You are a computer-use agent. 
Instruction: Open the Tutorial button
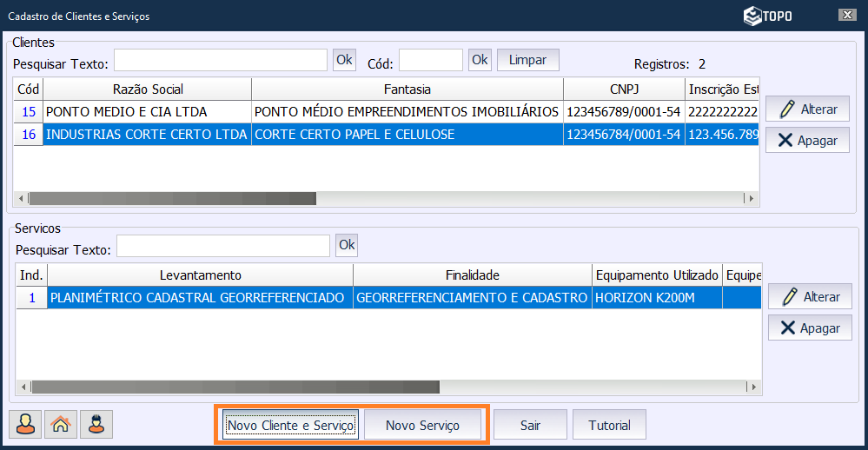tap(609, 426)
